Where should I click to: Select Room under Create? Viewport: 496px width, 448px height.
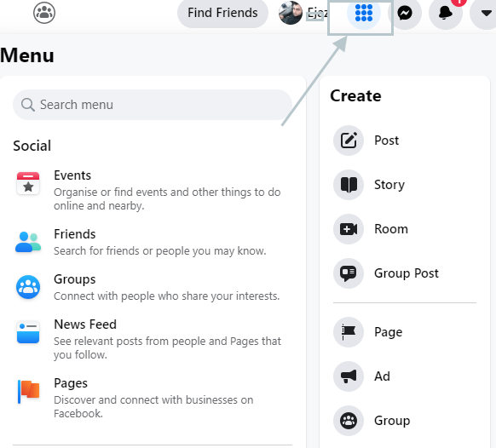(x=391, y=229)
